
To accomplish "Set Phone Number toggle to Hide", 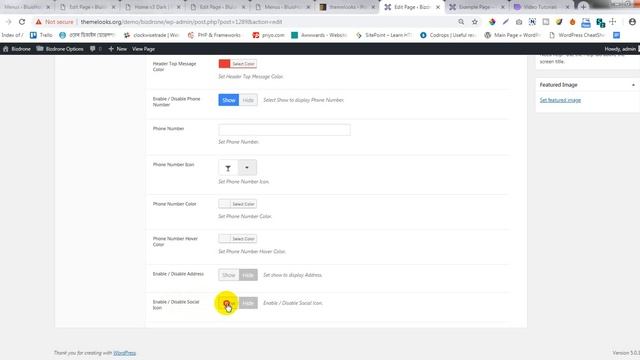I will click(x=248, y=100).
